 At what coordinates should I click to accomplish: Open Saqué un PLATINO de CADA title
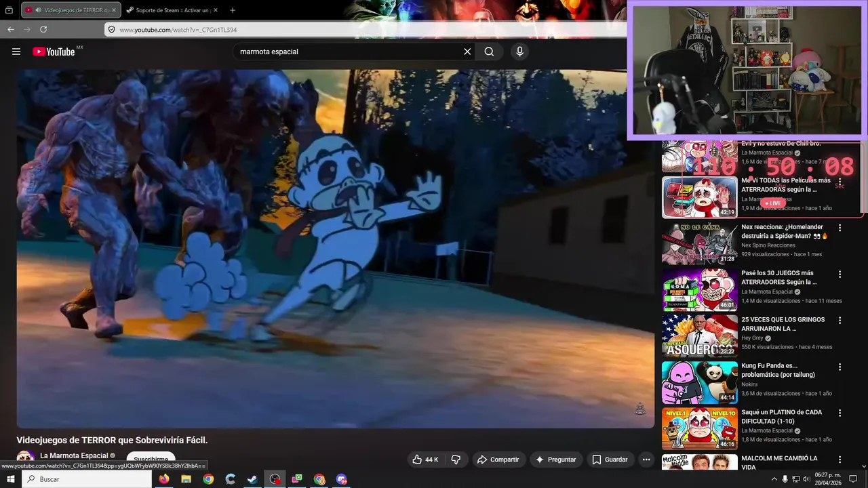[x=783, y=416]
